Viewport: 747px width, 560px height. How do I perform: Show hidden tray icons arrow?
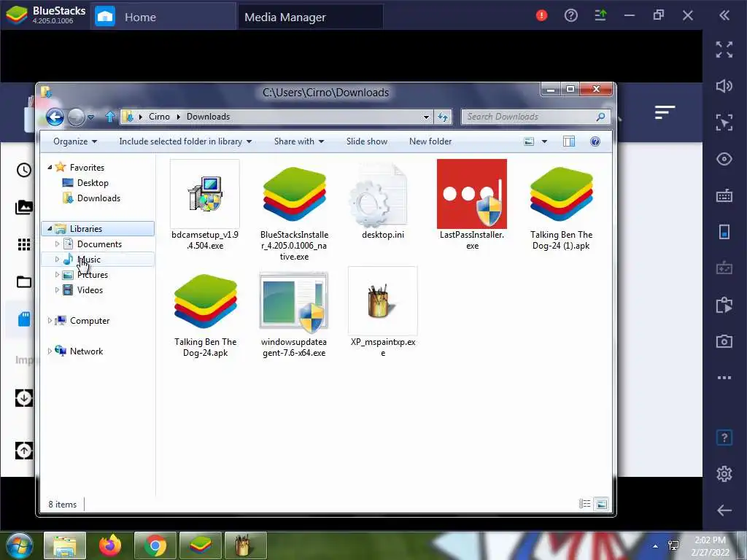(x=656, y=546)
